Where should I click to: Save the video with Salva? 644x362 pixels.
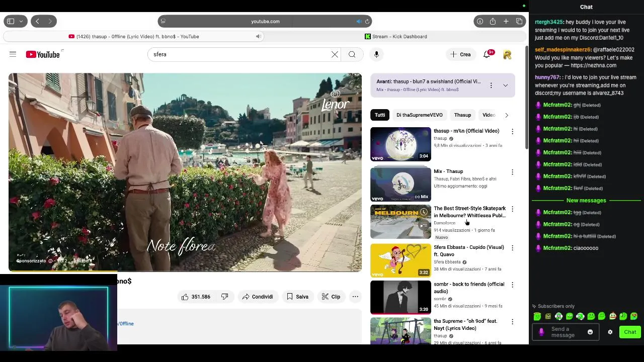[x=297, y=297]
